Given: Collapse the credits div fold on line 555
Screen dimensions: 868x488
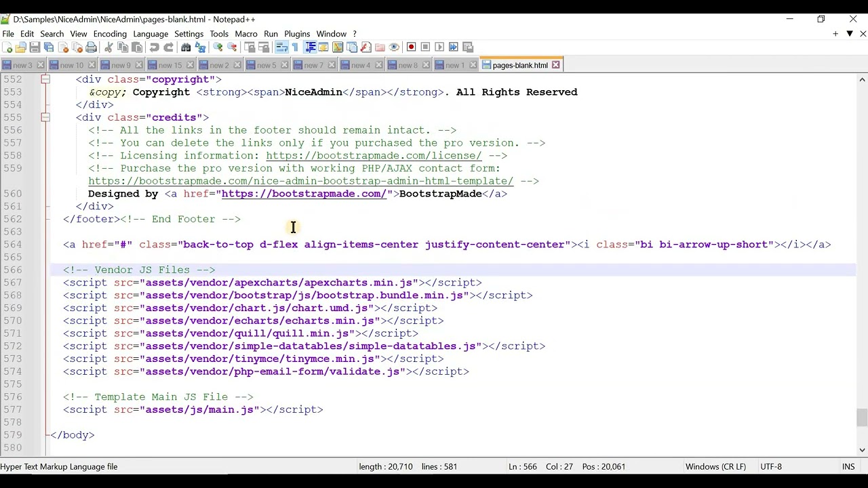Looking at the screenshot, I should (45, 117).
